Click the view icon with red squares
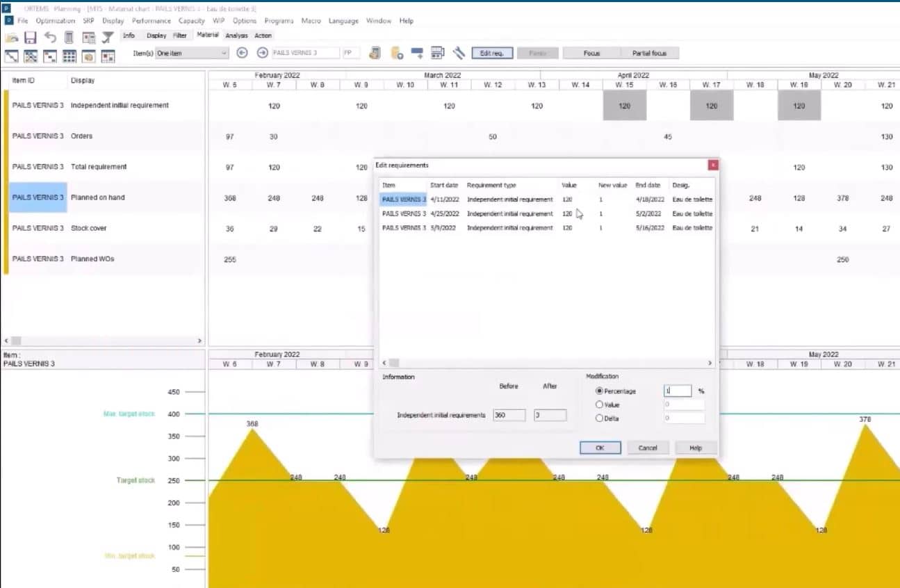 click(108, 56)
